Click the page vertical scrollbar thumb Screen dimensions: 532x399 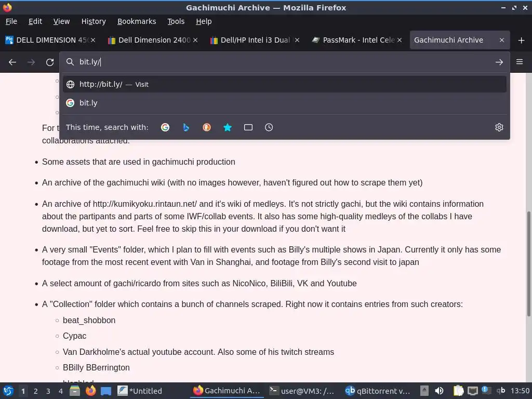[x=528, y=264]
